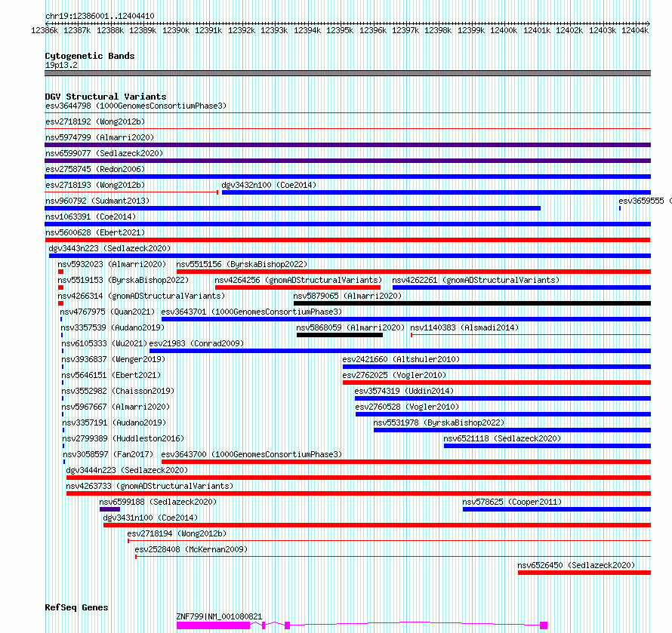Select esv3643700 (1000GenomesConsortiumPhase3) label
The width and height of the screenshot is (672, 633).
pos(251,454)
